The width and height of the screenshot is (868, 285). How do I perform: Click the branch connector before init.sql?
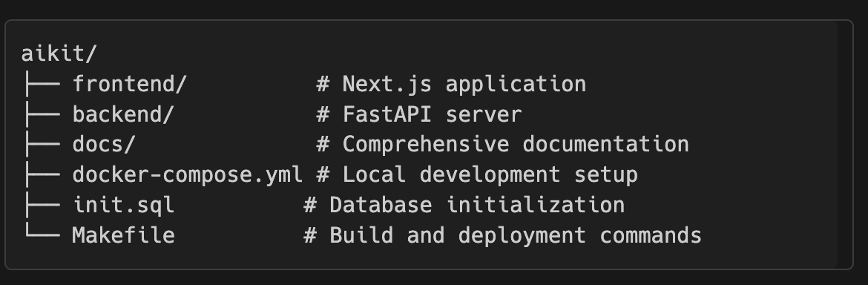click(42, 206)
